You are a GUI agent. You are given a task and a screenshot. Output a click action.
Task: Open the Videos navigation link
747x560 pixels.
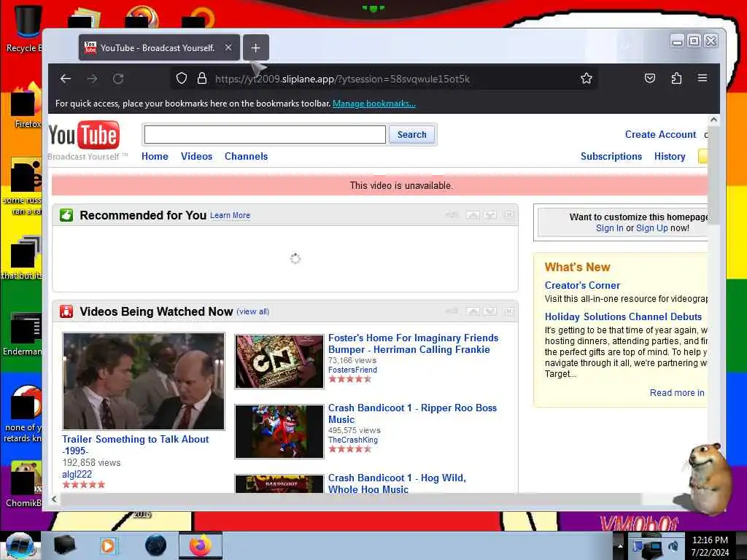(196, 156)
